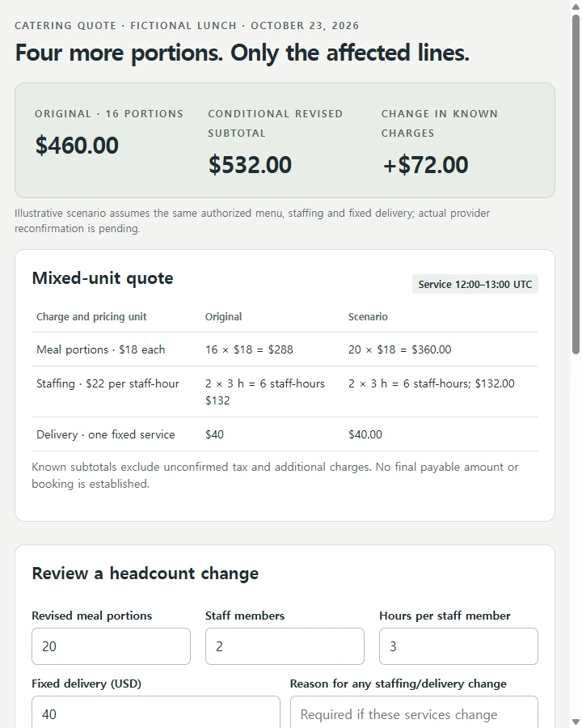Click the Delivery one fixed service row

pyautogui.click(x=285, y=434)
